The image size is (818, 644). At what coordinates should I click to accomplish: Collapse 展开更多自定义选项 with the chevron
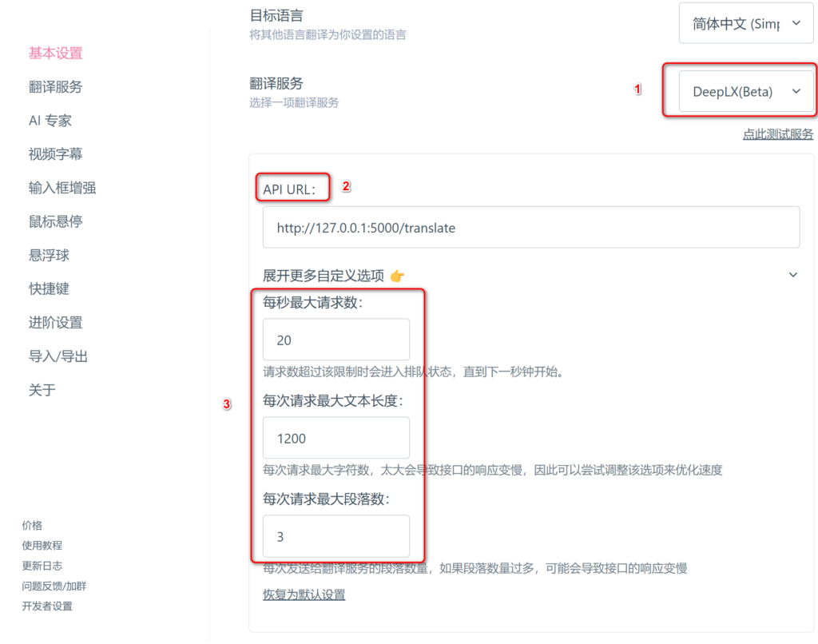[x=793, y=275]
